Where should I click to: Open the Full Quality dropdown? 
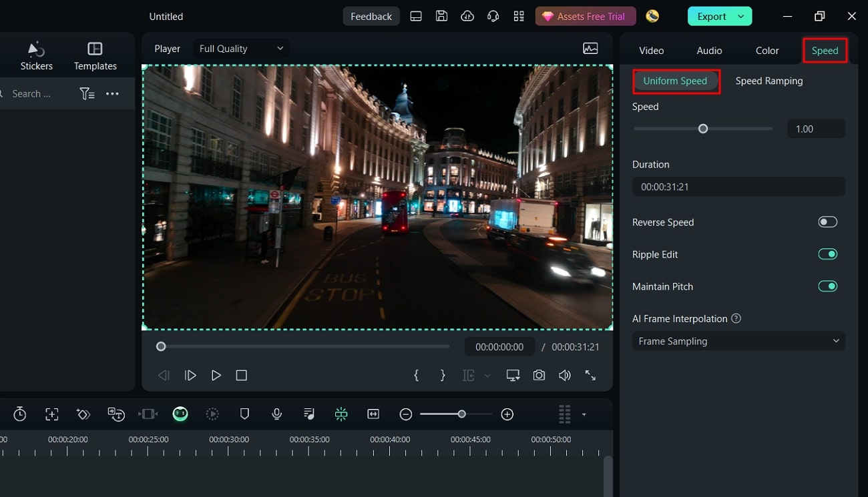tap(242, 49)
